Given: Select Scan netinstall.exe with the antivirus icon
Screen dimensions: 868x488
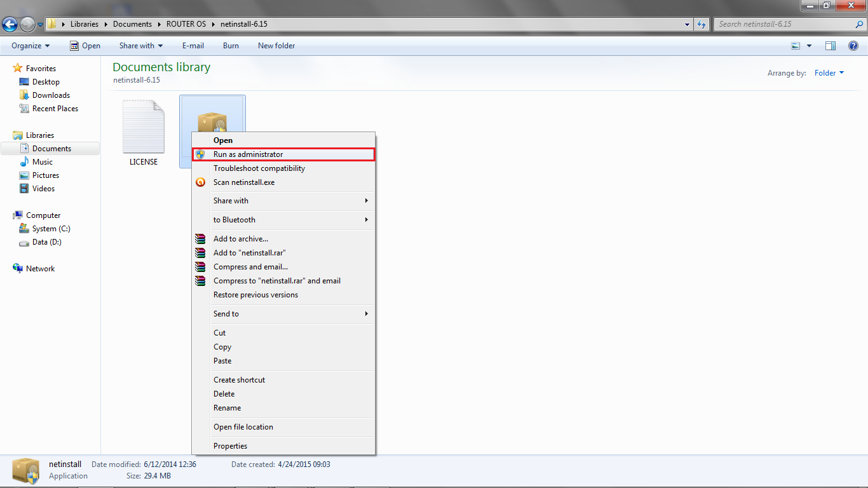Looking at the screenshot, I should 243,182.
